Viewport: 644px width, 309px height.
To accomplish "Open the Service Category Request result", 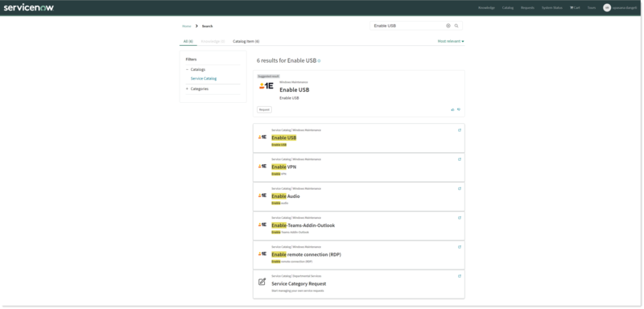I will (x=299, y=283).
